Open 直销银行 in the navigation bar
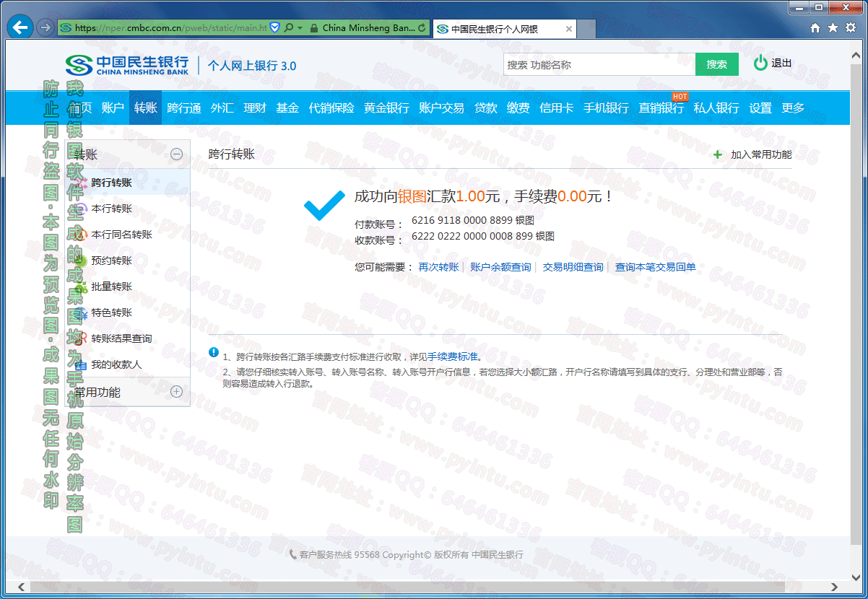The width and height of the screenshot is (868, 599). [x=661, y=108]
